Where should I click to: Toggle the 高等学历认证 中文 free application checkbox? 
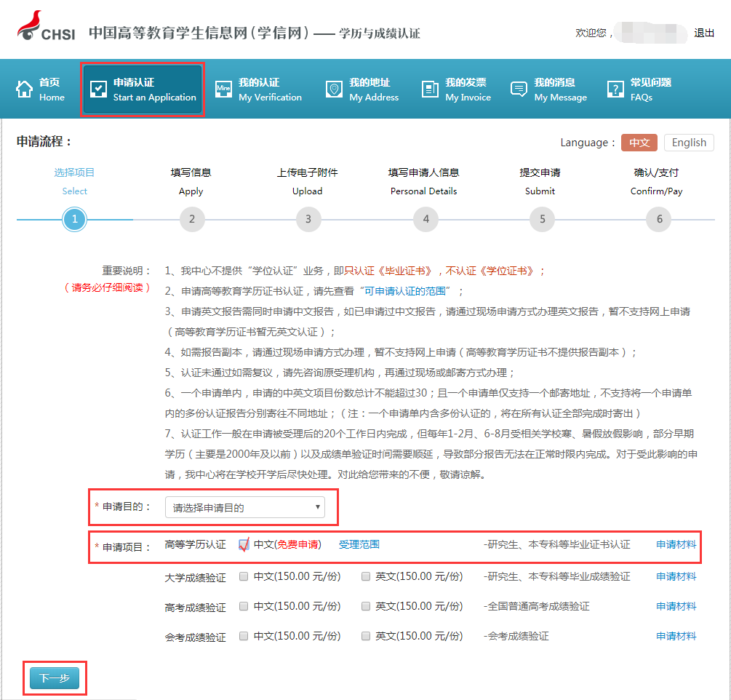(244, 544)
